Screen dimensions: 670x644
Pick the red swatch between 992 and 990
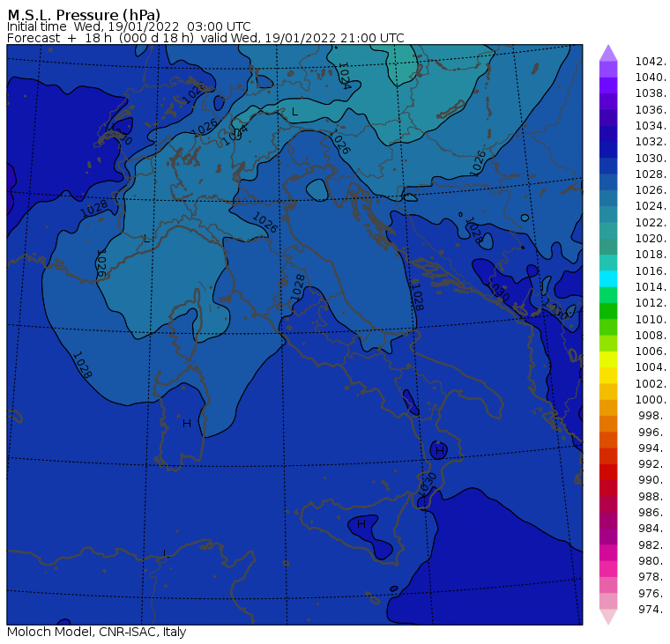608,472
